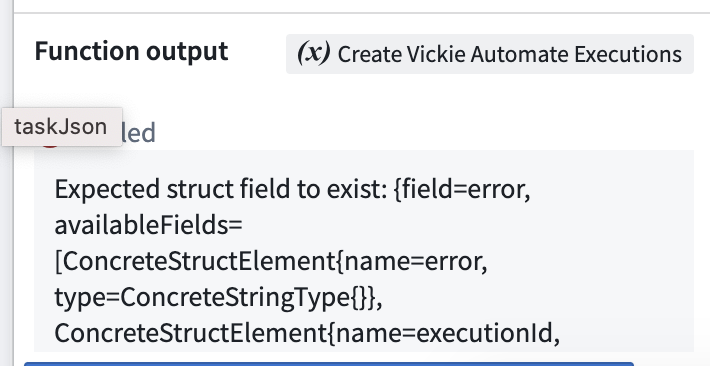The image size is (710, 366).
Task: Open Create Vickie Automate Executions function
Action: [x=489, y=54]
